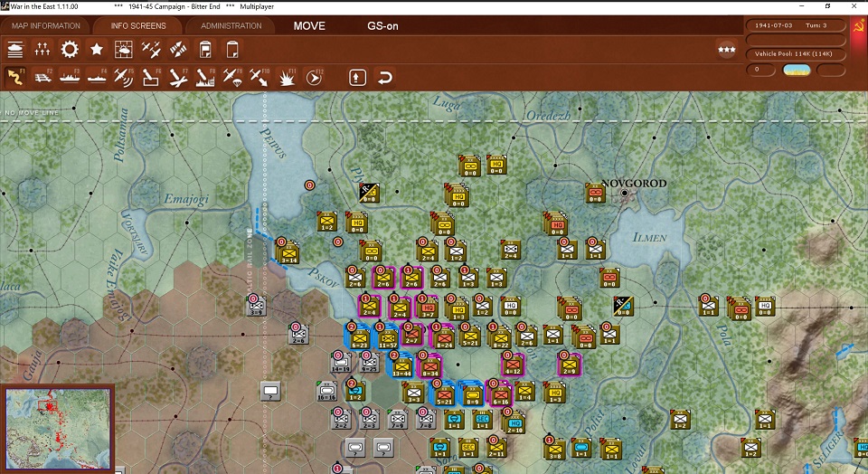Select the unit counter labeled 11=57
This screenshot has height=474, width=868.
(388, 337)
